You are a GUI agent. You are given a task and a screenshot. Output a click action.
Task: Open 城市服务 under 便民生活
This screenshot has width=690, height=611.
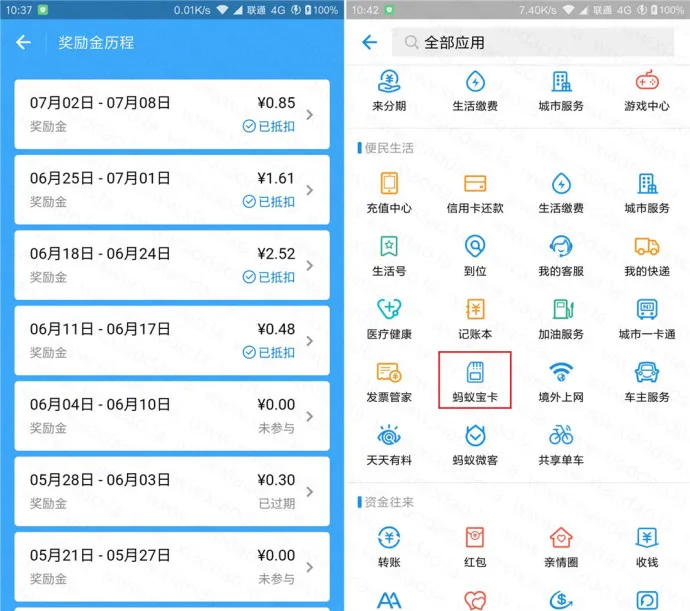click(647, 183)
